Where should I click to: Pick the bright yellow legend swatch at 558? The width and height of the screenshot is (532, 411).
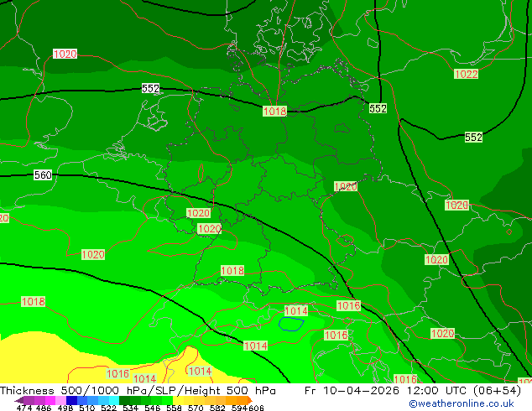[178, 400]
